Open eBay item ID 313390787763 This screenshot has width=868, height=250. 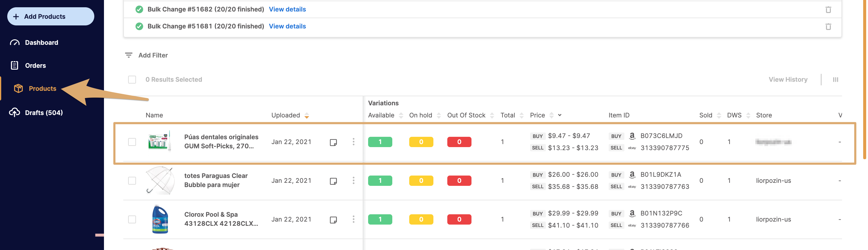click(665, 186)
